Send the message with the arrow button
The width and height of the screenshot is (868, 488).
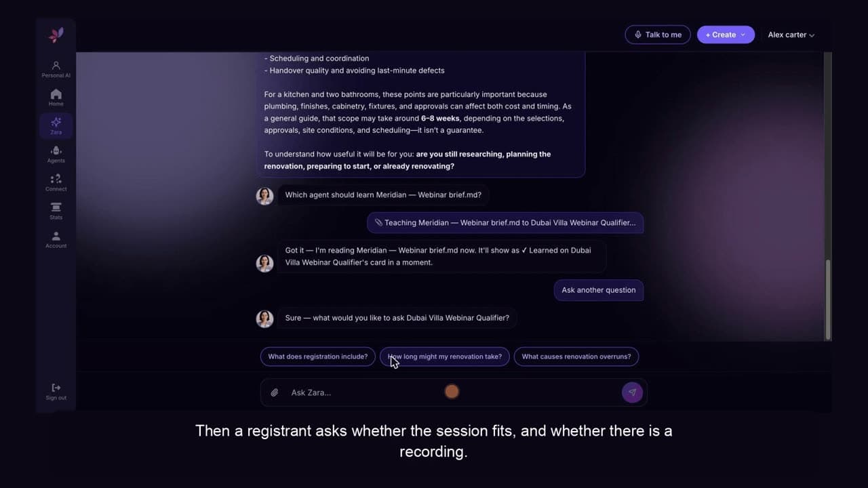click(632, 392)
